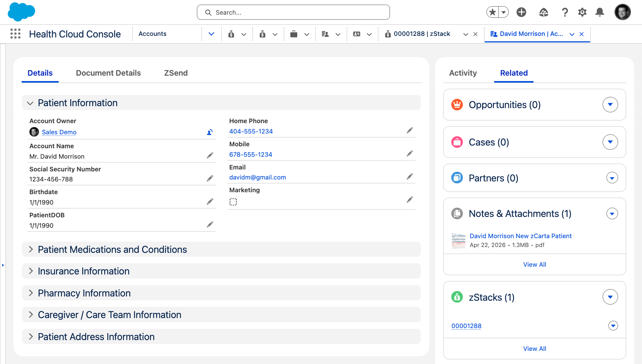Screen dimensions: 642x364
Task: Open the Partners related list
Action: [x=493, y=178]
